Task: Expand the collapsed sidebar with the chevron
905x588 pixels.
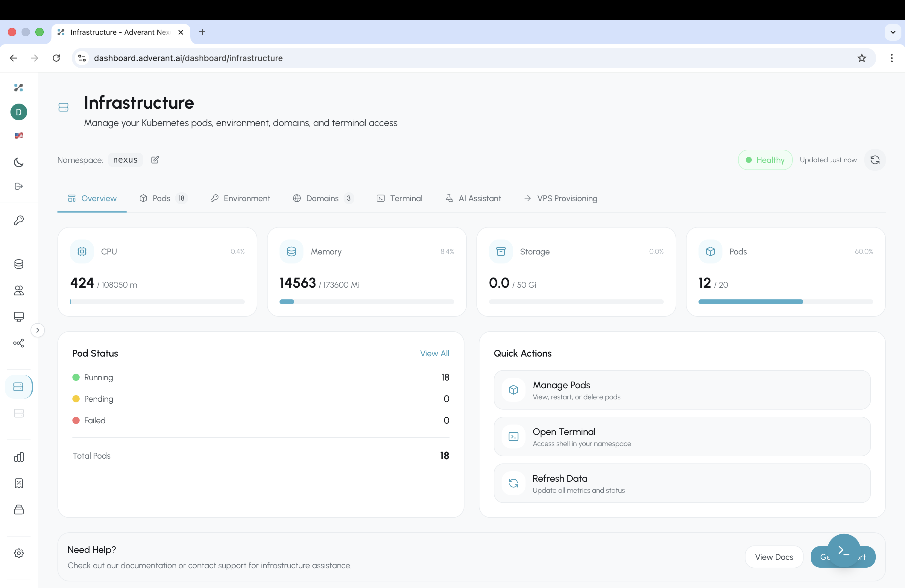Action: (38, 330)
